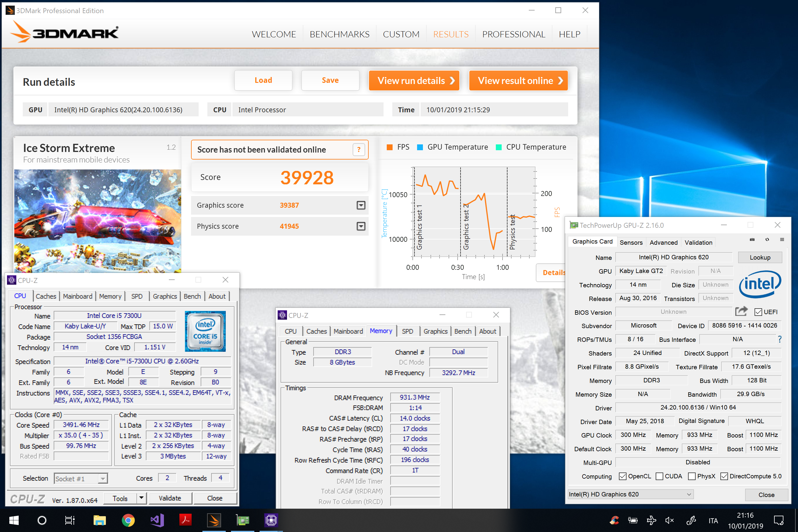This screenshot has height=532, width=798.
Task: Open the Windows Start menu
Action: (x=14, y=520)
